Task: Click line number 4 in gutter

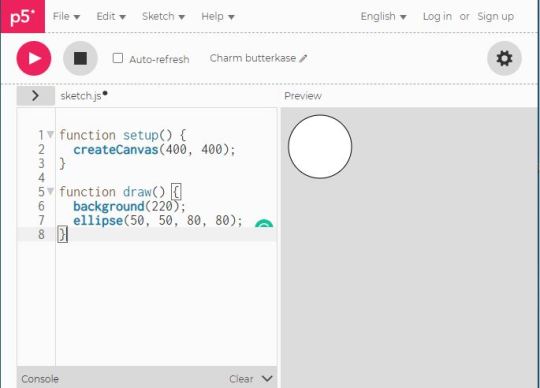Action: (x=41, y=178)
